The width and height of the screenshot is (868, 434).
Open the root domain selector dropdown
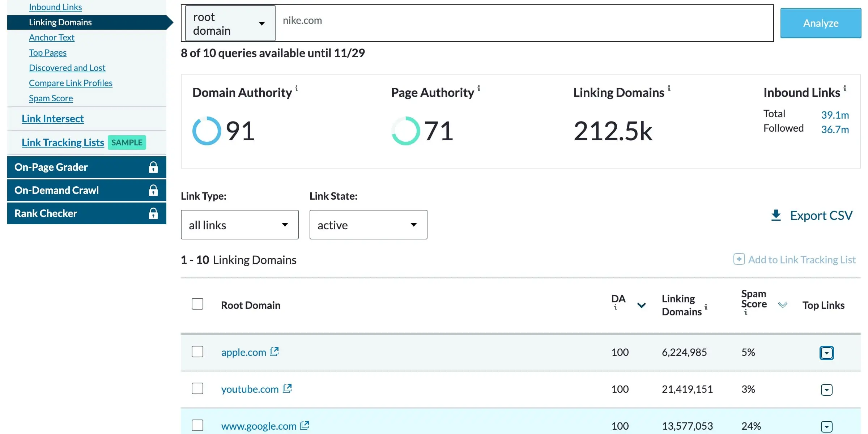[x=227, y=23]
